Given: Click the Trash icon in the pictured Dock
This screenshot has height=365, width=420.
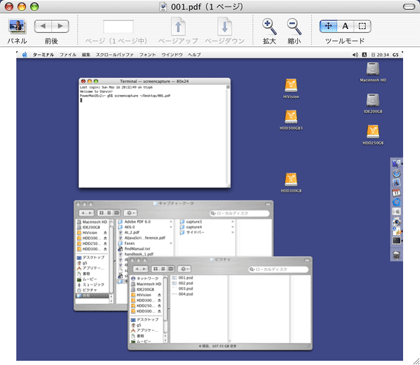Looking at the screenshot, I should pos(396,255).
